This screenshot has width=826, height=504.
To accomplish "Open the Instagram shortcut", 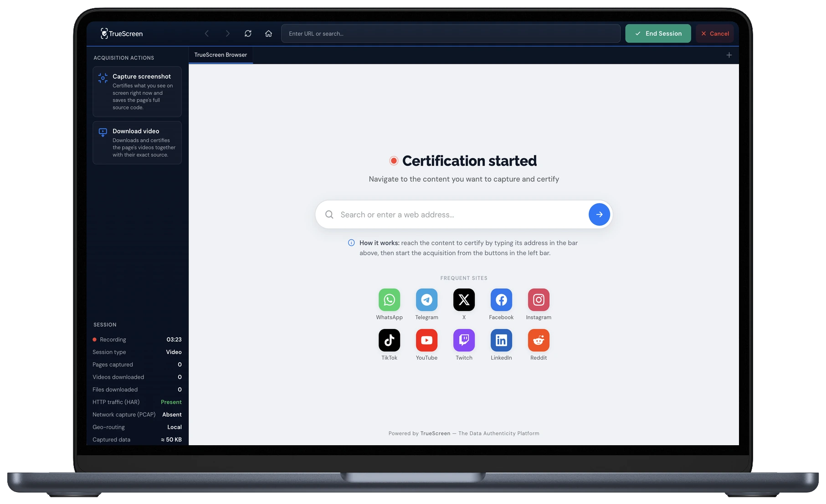I will (x=539, y=304).
